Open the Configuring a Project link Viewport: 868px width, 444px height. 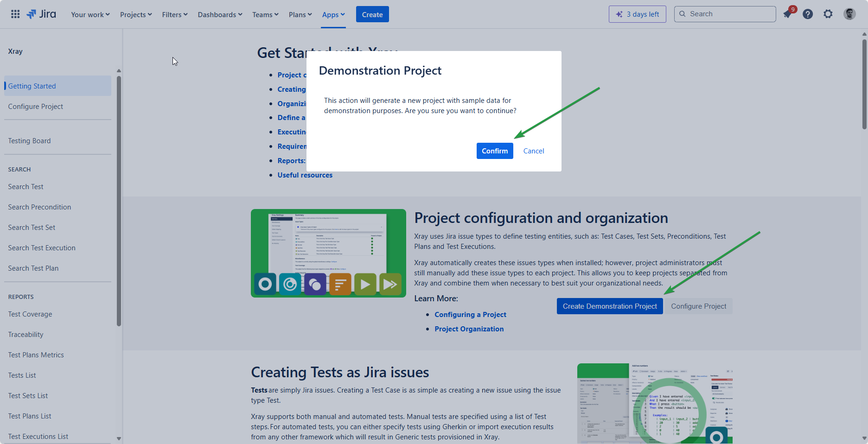(470, 314)
